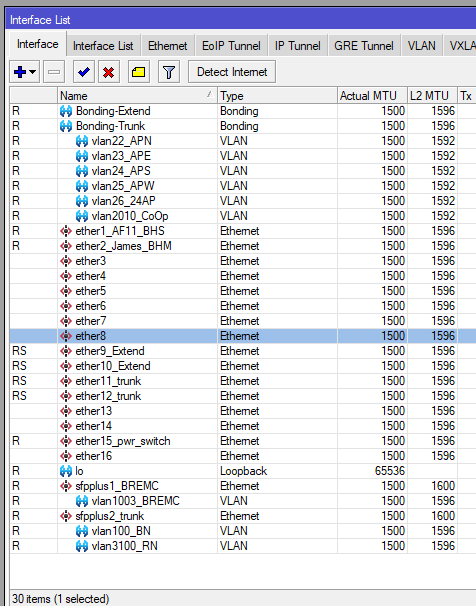The height and width of the screenshot is (606, 476).
Task: Click the ether2_James_BHM ethernet icon
Action: [x=66, y=246]
